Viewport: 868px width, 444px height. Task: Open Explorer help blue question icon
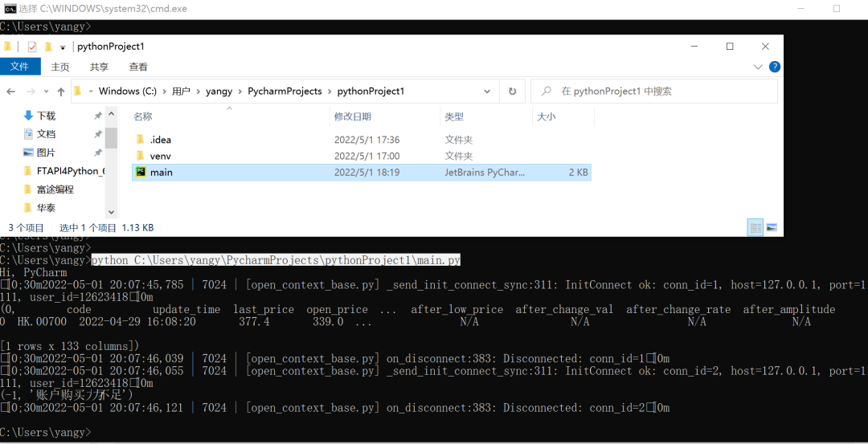(x=775, y=67)
